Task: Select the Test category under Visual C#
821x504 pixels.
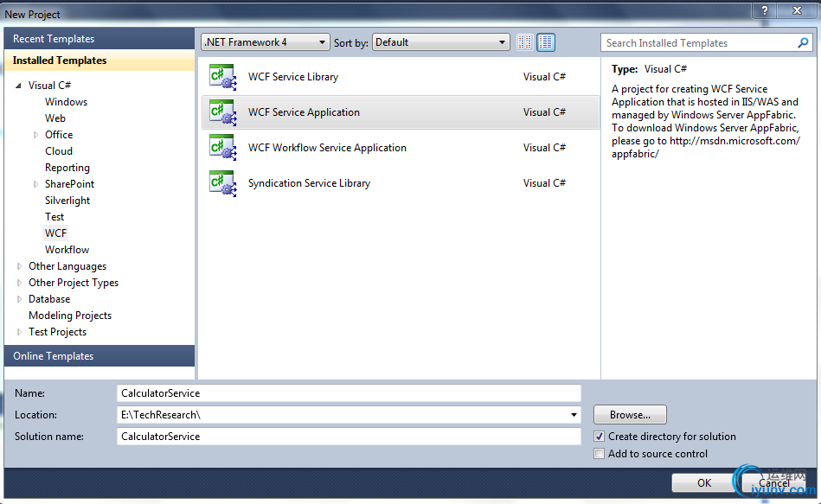Action: pos(55,217)
